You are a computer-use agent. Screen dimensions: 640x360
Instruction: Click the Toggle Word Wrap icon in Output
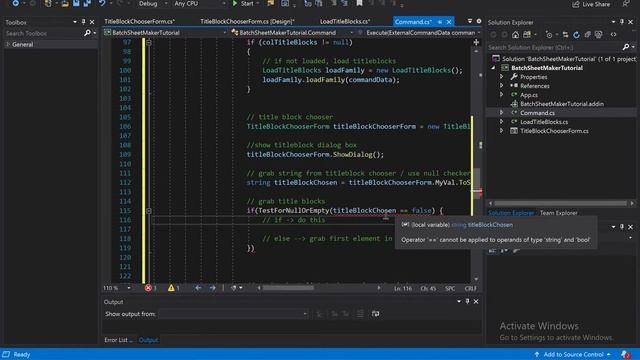click(376, 314)
